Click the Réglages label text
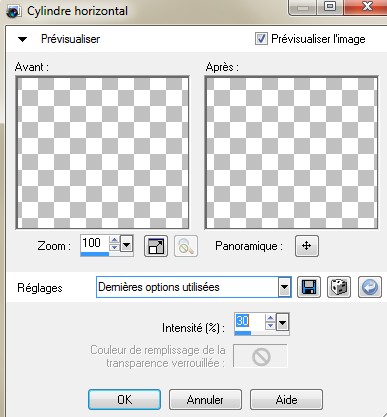Screen dimensions: 387x417 [40, 288]
